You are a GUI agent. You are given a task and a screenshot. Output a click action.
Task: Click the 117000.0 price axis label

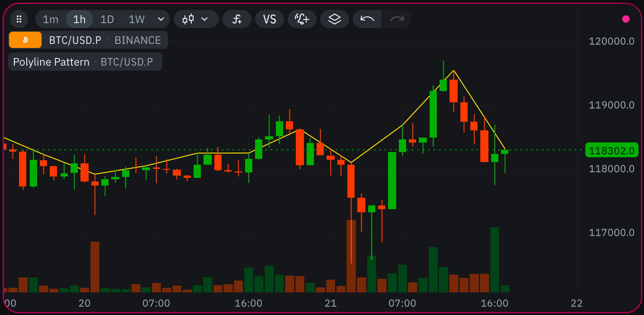(611, 233)
